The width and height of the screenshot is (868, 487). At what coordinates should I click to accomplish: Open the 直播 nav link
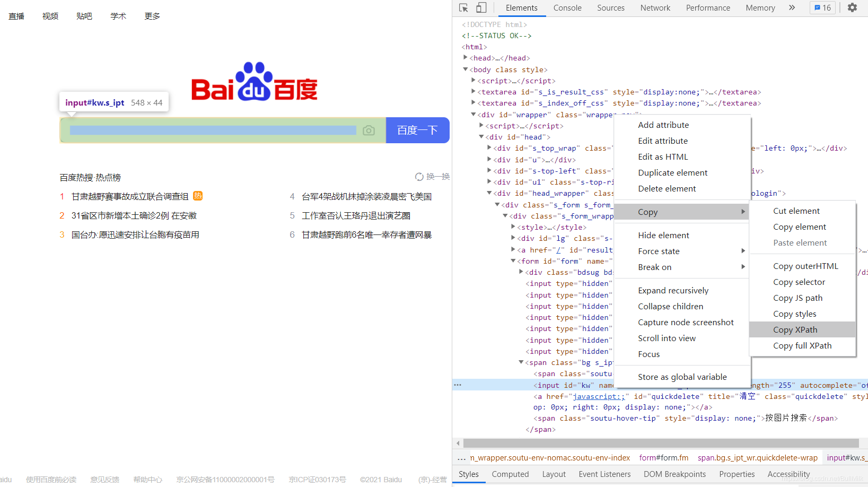[x=16, y=16]
